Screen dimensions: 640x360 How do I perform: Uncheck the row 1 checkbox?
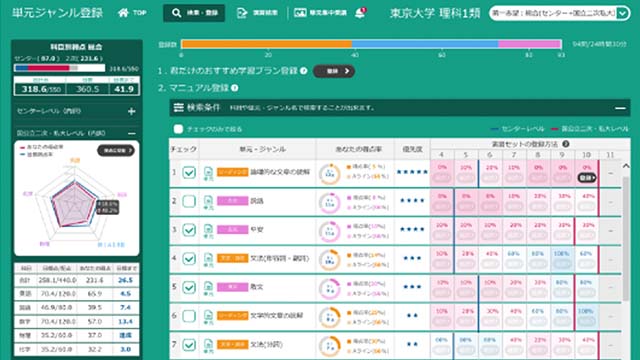tap(189, 173)
